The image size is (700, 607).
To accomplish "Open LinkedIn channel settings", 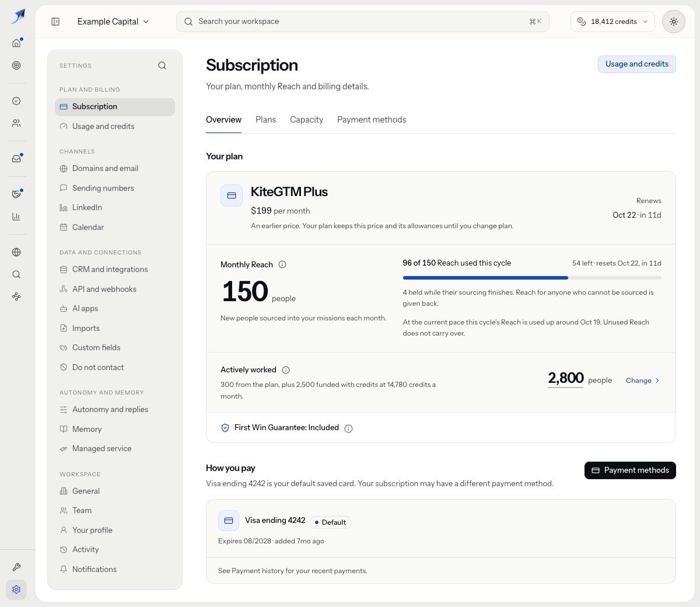I will click(x=115, y=208).
